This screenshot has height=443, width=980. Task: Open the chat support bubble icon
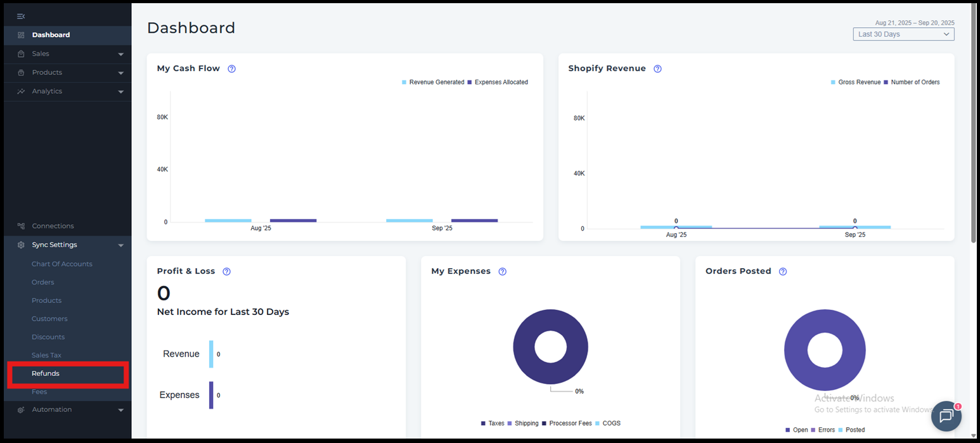(946, 416)
